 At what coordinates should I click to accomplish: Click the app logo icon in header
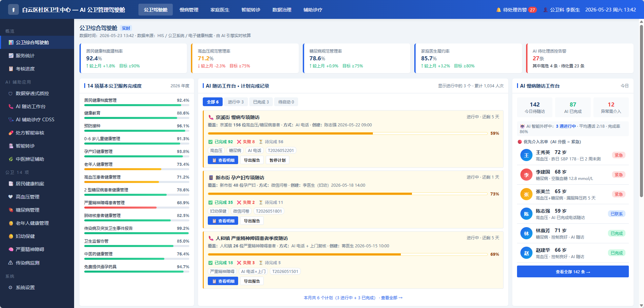point(13,10)
